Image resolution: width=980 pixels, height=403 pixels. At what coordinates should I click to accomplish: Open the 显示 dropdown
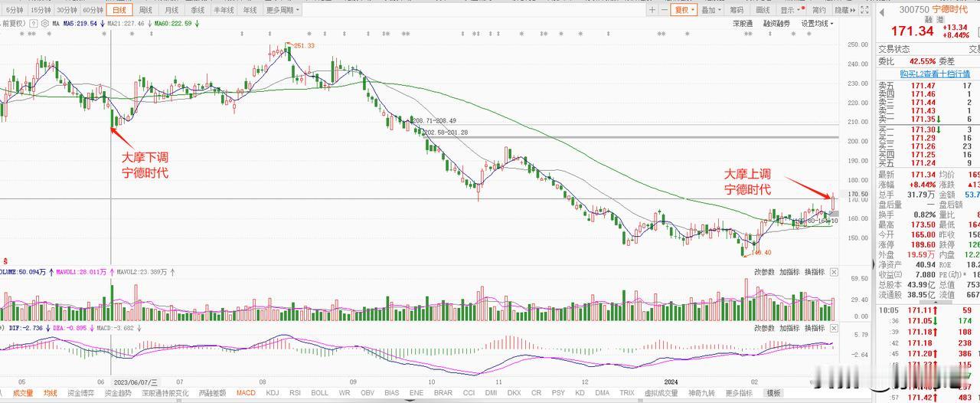[x=790, y=10]
